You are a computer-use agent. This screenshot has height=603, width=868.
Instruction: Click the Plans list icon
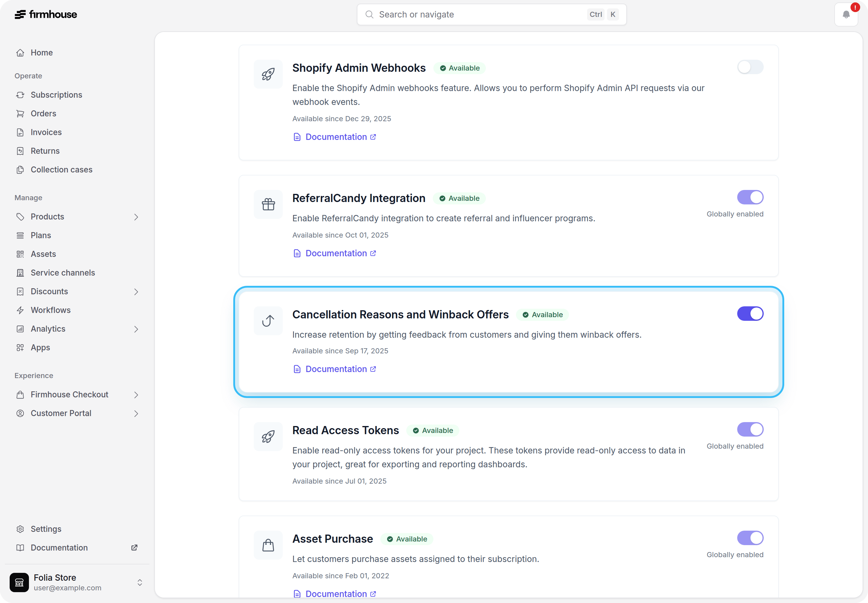pyautogui.click(x=20, y=235)
